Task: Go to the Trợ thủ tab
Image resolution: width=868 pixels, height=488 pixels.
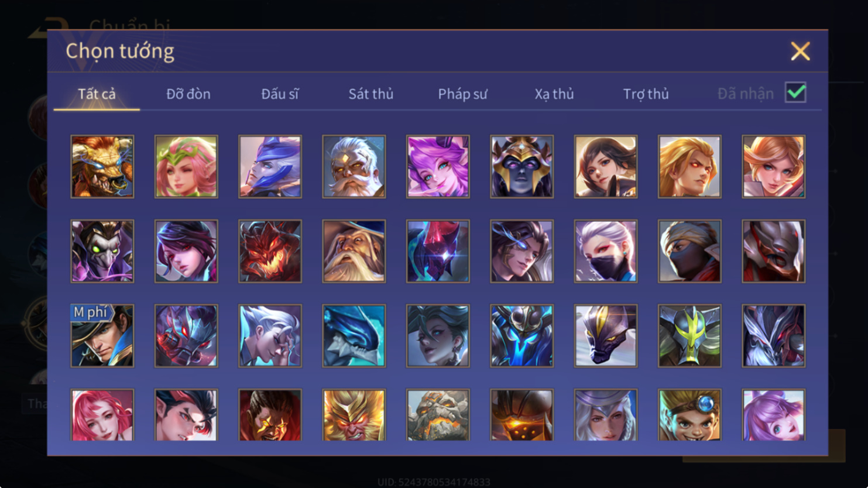Action: point(646,94)
